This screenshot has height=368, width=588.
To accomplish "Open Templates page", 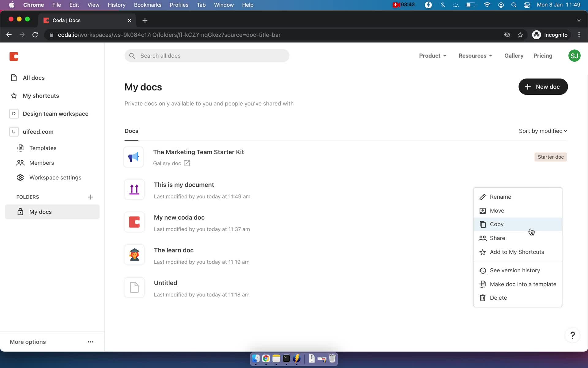I will (x=43, y=148).
